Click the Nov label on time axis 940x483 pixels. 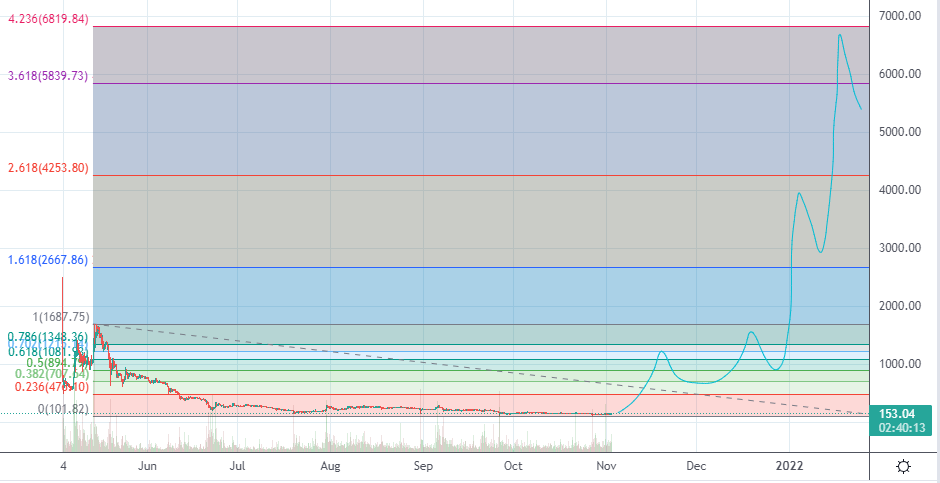(607, 466)
